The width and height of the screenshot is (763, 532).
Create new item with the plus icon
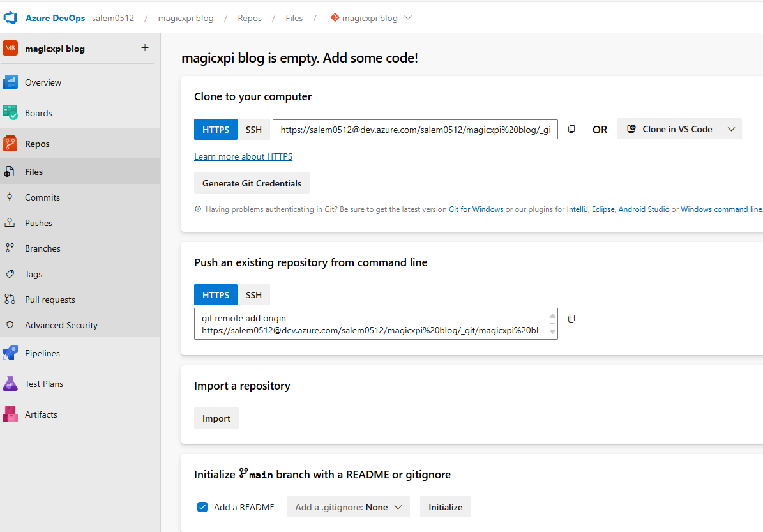(x=145, y=48)
